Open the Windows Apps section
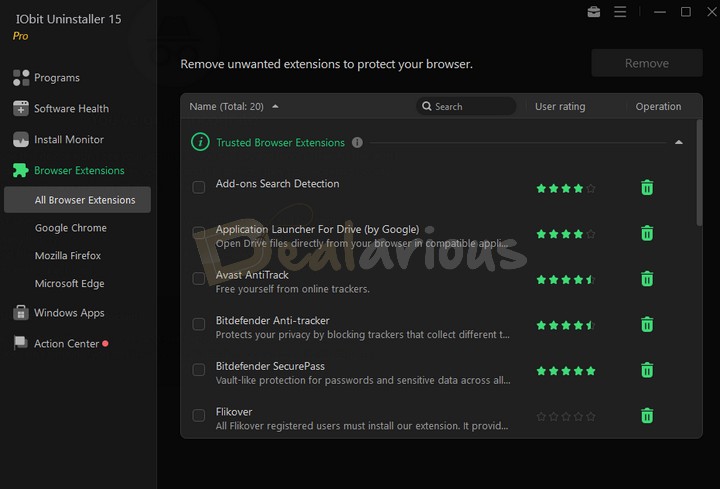This screenshot has width=720, height=489. point(69,313)
